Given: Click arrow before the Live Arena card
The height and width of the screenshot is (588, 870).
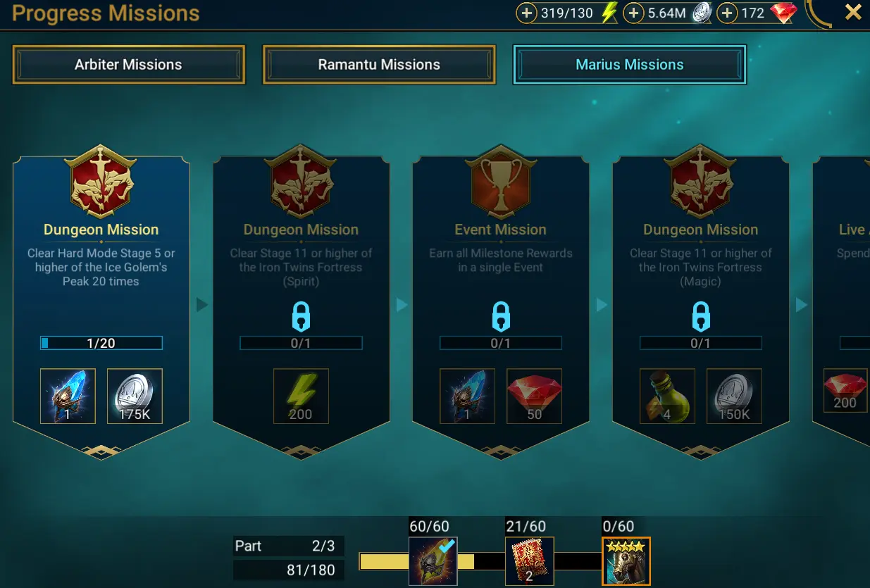Looking at the screenshot, I should coord(802,304).
